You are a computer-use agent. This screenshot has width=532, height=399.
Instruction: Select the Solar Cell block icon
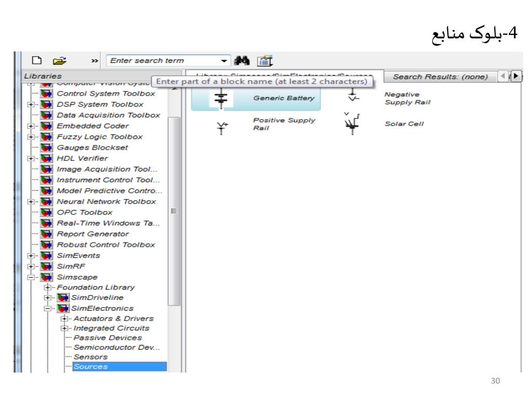coord(352,124)
